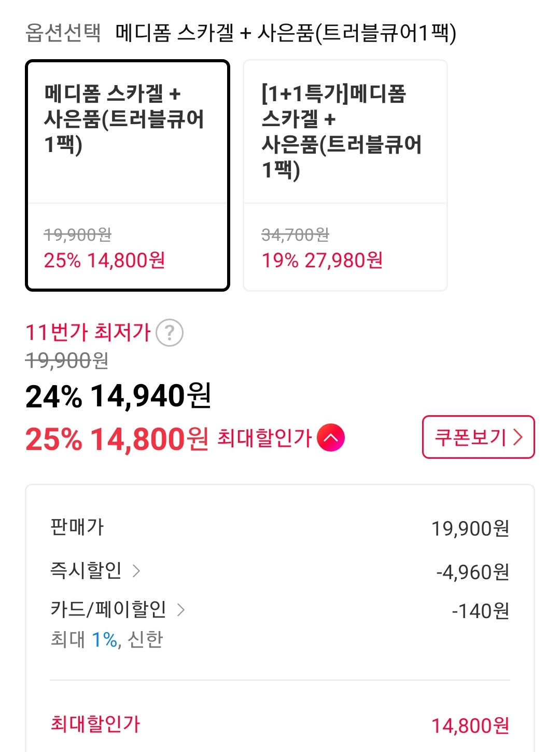
Task: Click the -140원 card discount amount
Action: pyautogui.click(x=480, y=611)
